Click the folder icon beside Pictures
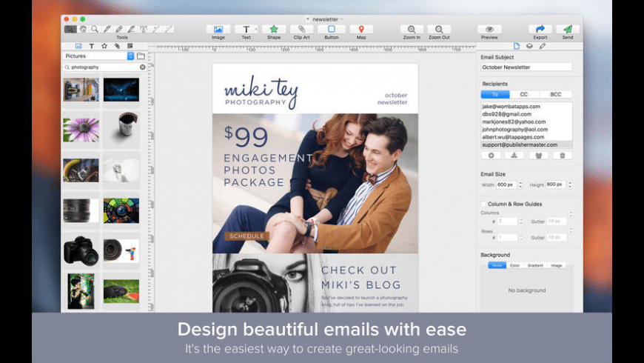This screenshot has height=363, width=644. pos(141,56)
